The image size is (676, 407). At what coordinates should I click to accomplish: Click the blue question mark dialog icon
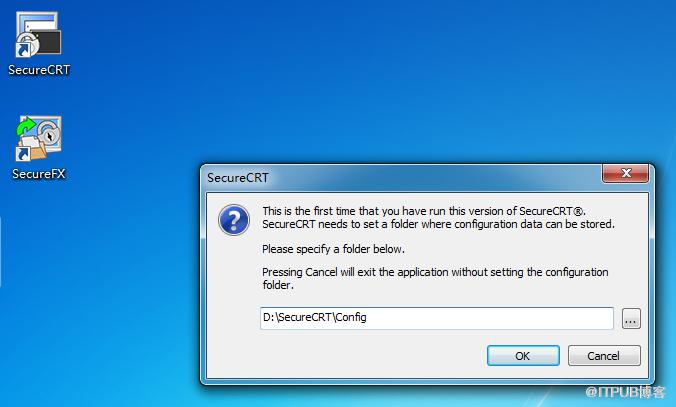pyautogui.click(x=234, y=220)
